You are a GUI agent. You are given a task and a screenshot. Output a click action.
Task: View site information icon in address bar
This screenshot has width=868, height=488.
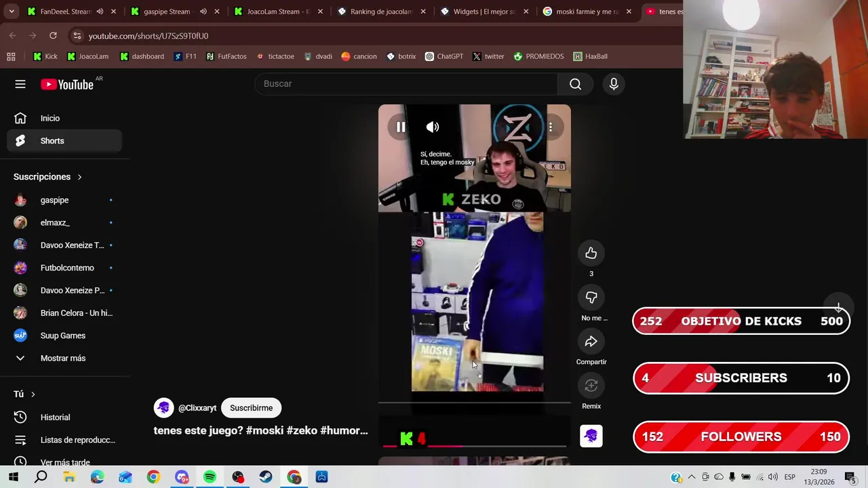77,35
